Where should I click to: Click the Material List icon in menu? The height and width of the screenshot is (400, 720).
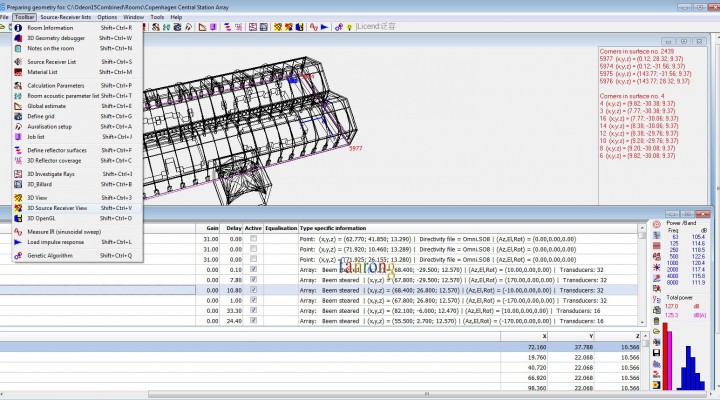click(x=19, y=72)
